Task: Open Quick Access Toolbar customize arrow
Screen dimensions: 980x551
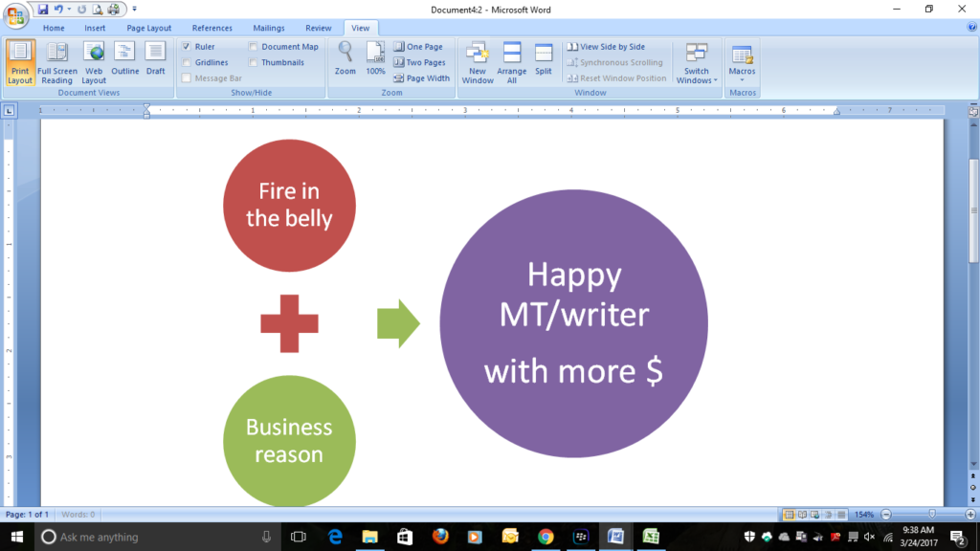Action: point(135,9)
